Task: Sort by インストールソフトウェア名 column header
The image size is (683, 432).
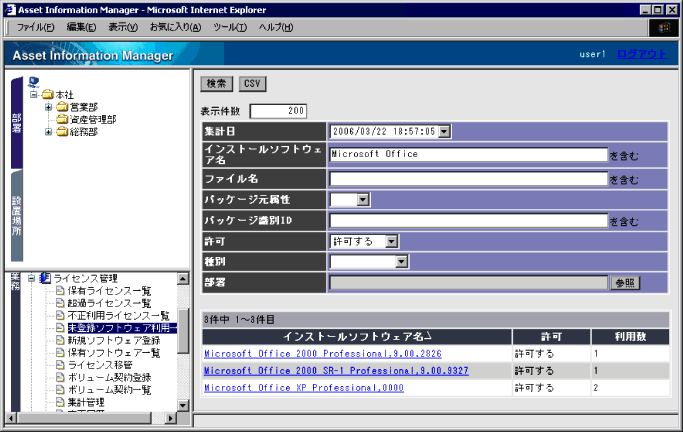Action: 357,337
